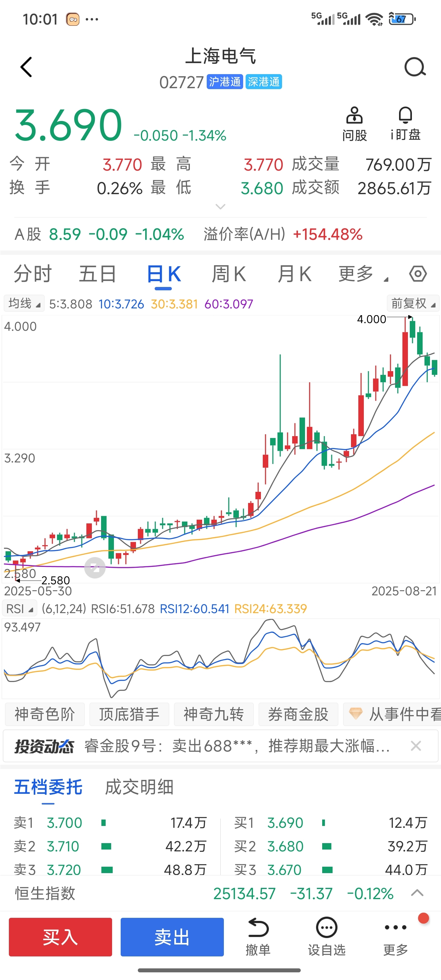Viewport: 441px width, 980px height.
Task: Open the 问股 ask-stock icon
Action: tap(354, 124)
